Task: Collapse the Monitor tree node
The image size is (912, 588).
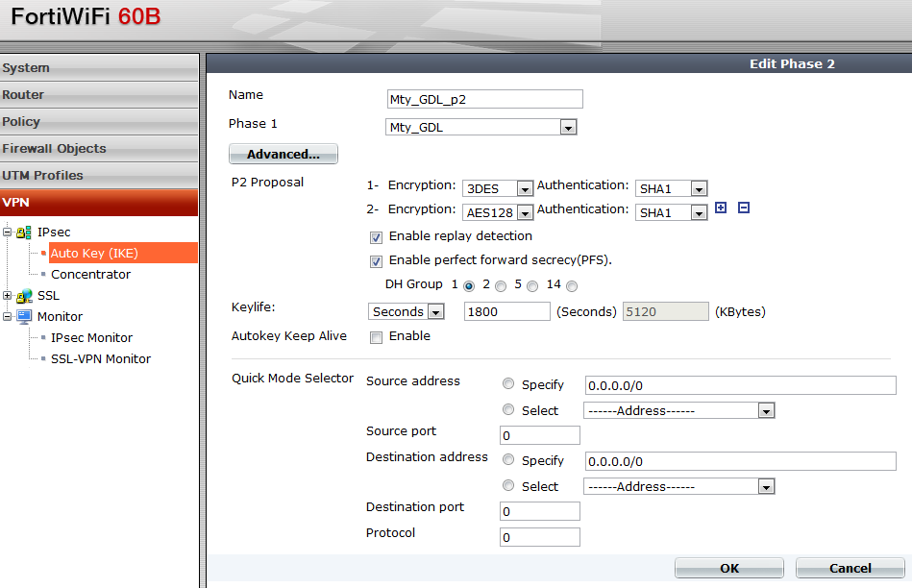Action: [7, 316]
